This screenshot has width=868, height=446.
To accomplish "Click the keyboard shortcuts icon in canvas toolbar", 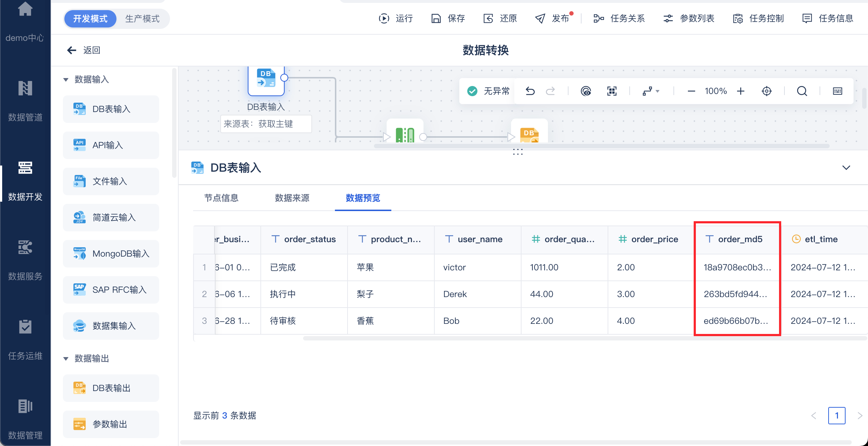I will [x=837, y=91].
